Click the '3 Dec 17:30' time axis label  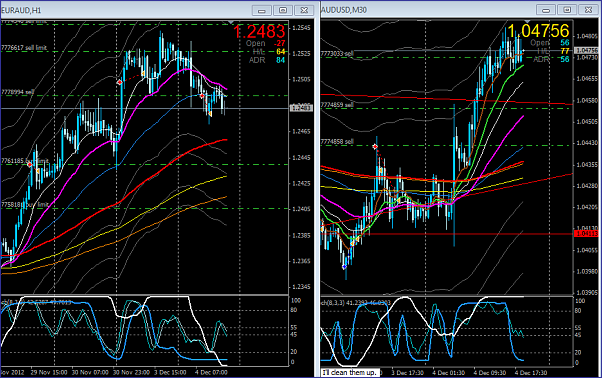407,373
